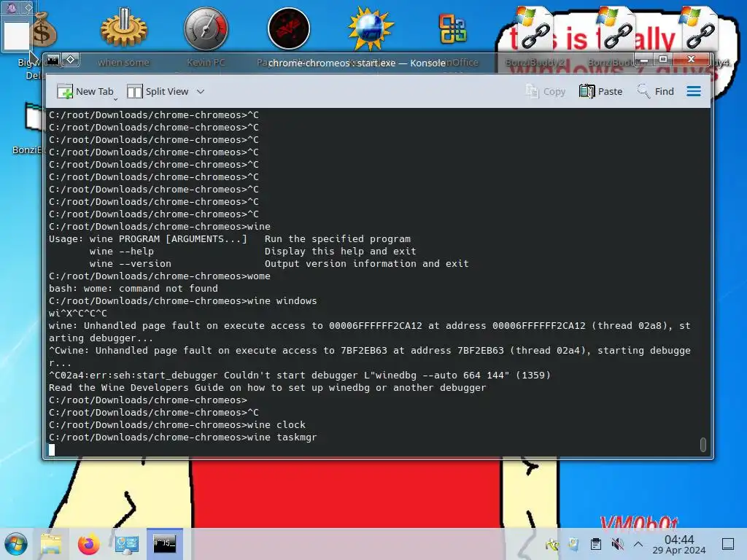This screenshot has height=560, width=747.
Task: Open the New Tab profile dropdown arrow
Action: 115,99
